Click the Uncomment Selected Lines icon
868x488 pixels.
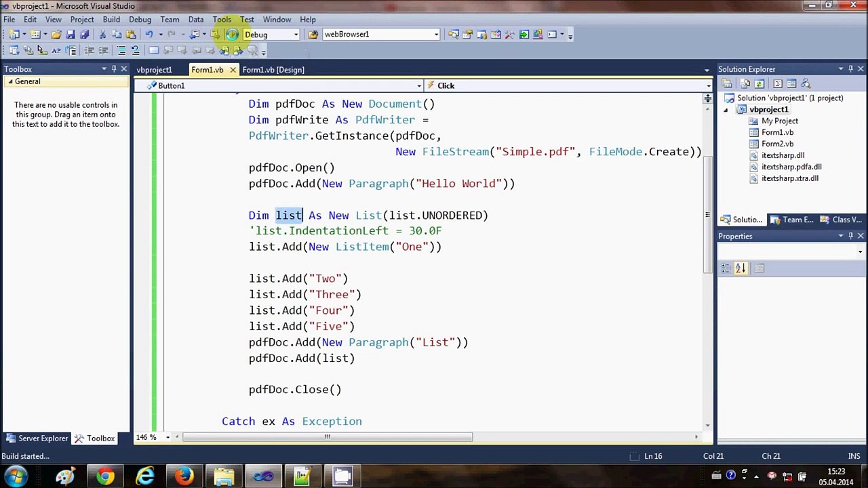[x=135, y=50]
